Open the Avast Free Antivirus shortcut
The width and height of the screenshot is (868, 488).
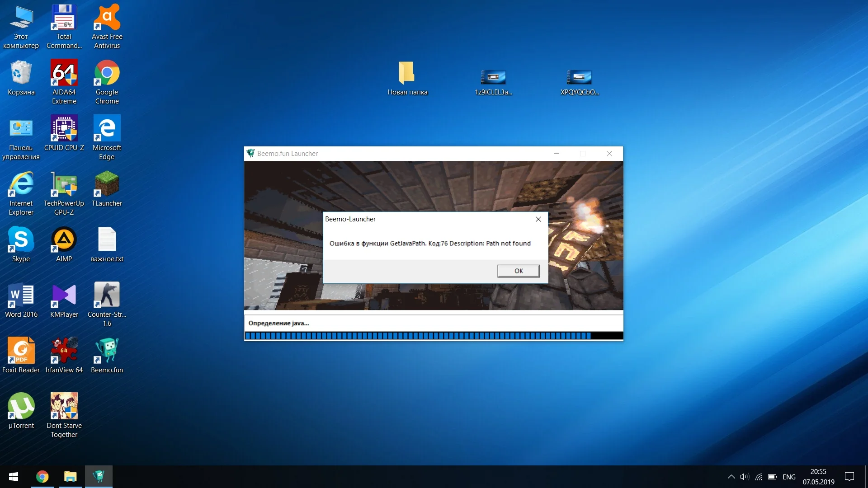[x=107, y=18]
